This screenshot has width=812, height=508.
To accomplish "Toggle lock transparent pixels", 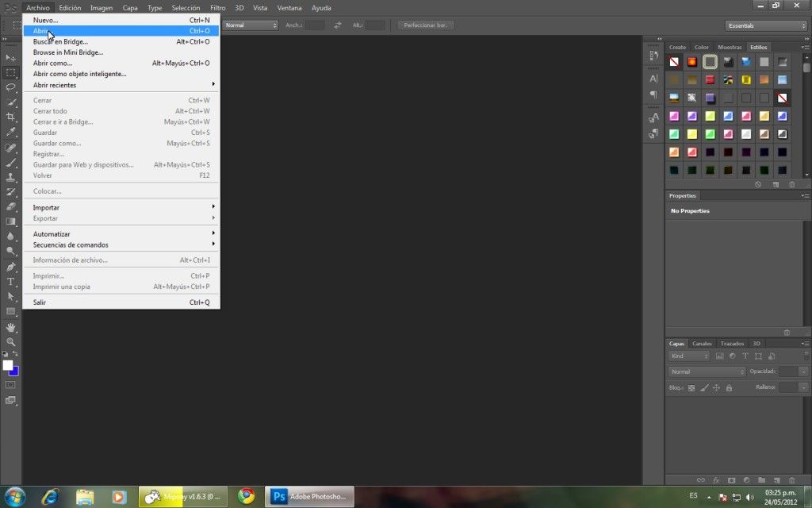I will click(x=691, y=387).
